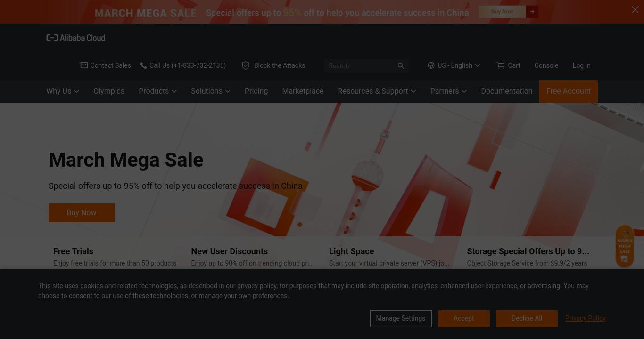Open the floating March Mega Sale badge

click(x=624, y=247)
